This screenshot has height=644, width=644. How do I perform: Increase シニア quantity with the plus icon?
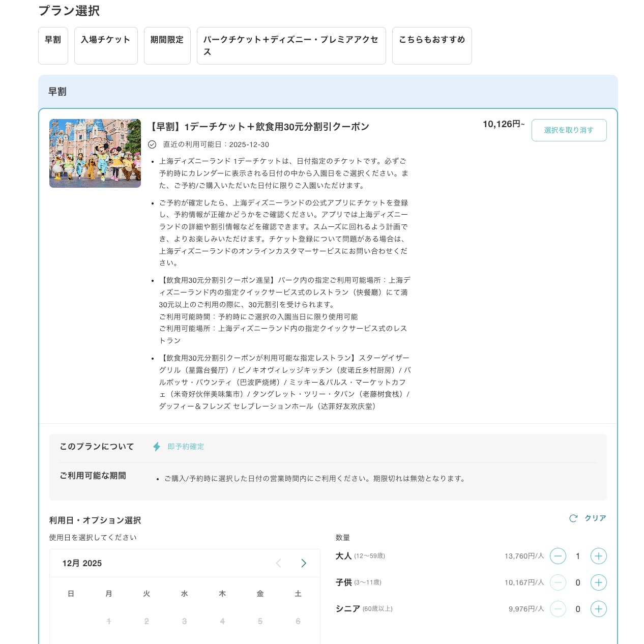[x=599, y=609]
